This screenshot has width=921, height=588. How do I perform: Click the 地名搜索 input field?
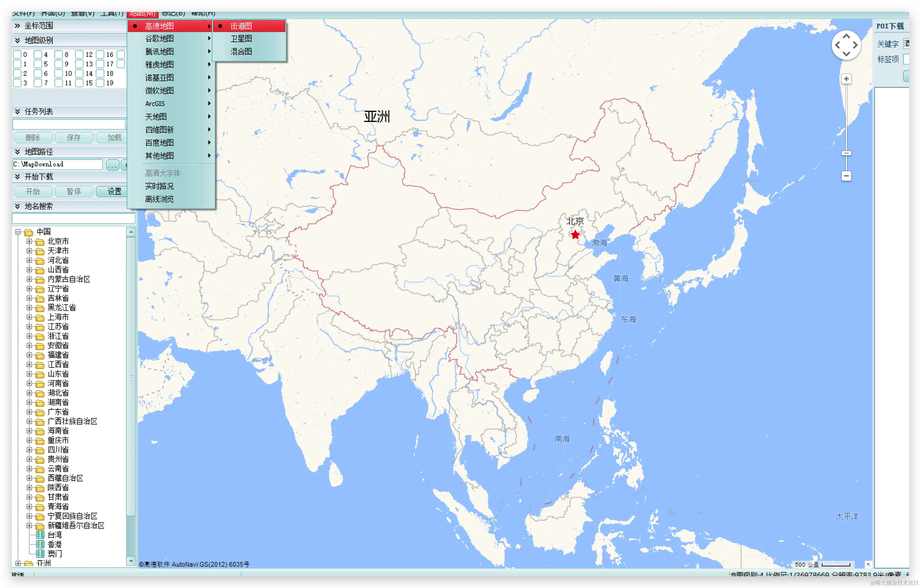(x=73, y=218)
